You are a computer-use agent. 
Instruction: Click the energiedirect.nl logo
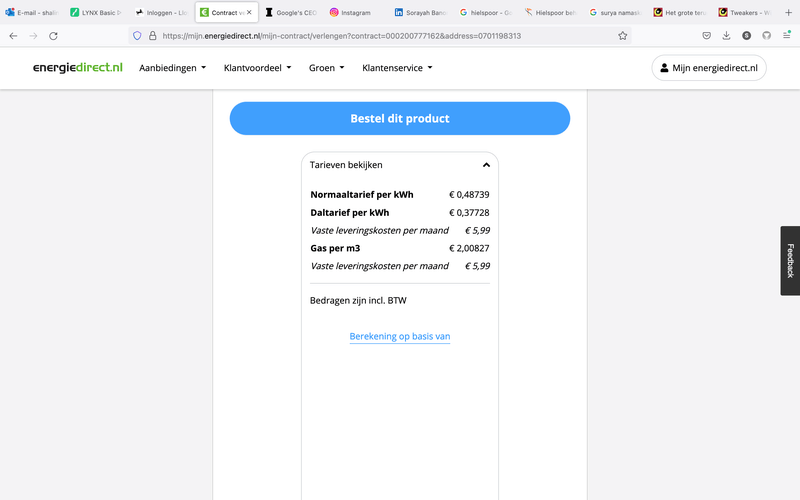point(77,68)
